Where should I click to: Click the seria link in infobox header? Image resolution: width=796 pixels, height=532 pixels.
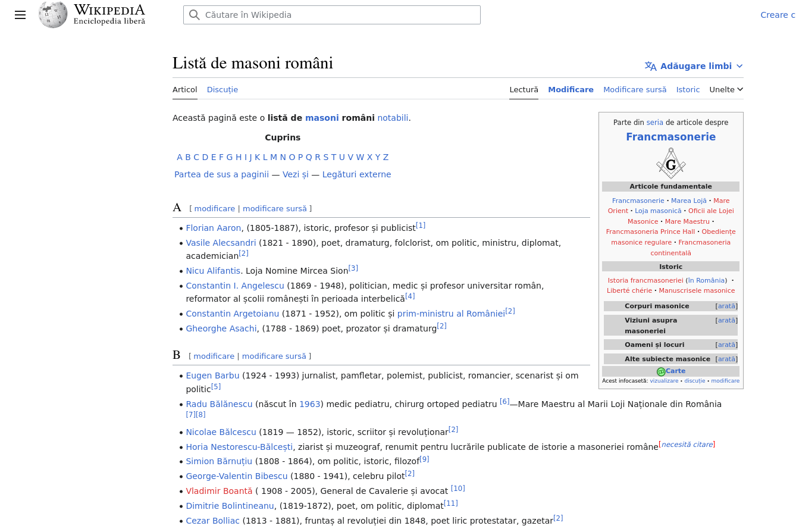(655, 123)
